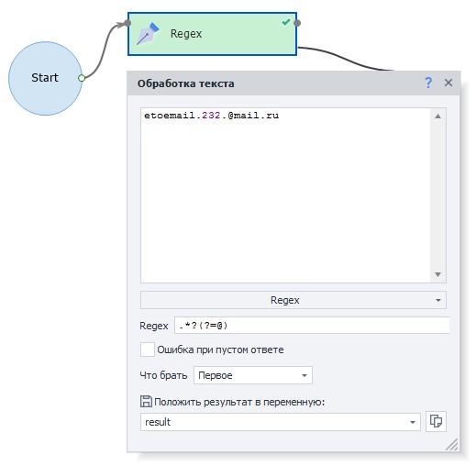The height and width of the screenshot is (466, 476).
Task: Click the copy variable icon next to result
Action: [436, 421]
